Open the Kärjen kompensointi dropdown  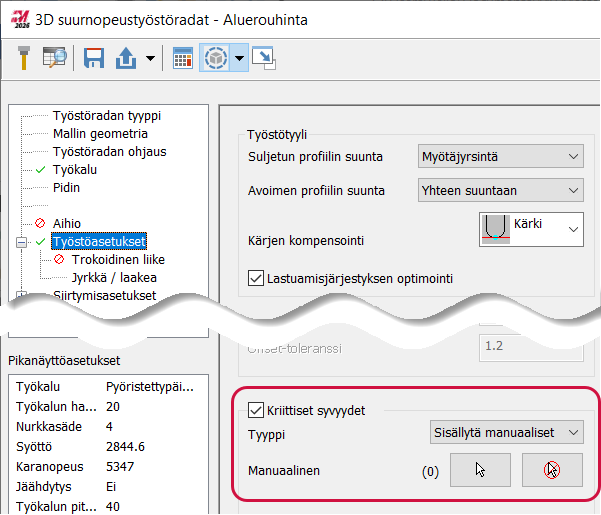[531, 230]
